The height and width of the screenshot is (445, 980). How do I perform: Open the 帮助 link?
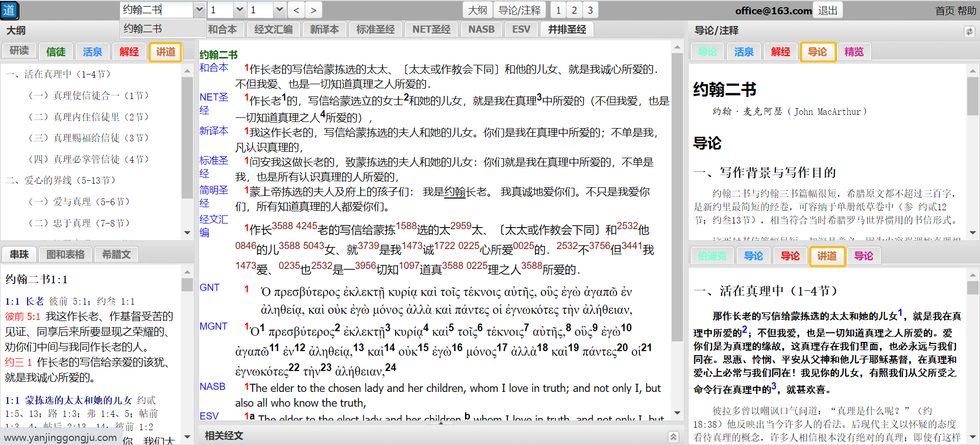tap(967, 11)
